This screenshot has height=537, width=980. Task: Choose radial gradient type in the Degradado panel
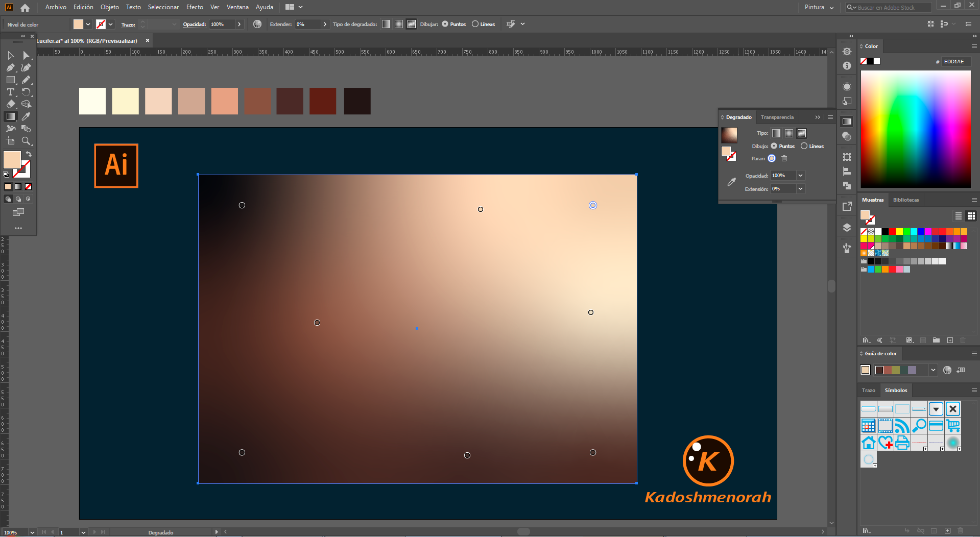click(x=789, y=133)
